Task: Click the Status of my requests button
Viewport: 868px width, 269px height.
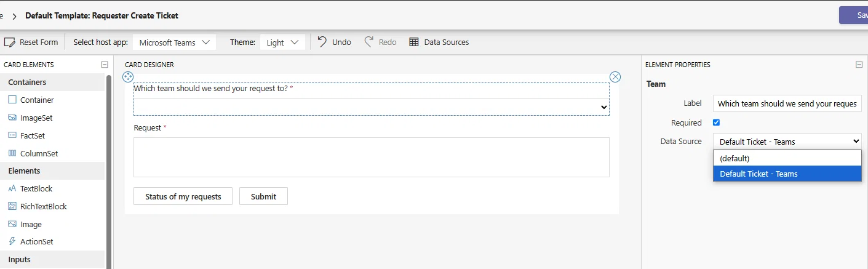Action: [183, 196]
